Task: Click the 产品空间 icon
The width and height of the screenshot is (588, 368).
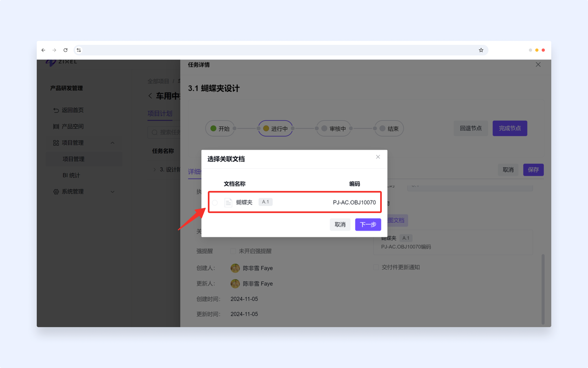Action: click(x=56, y=126)
